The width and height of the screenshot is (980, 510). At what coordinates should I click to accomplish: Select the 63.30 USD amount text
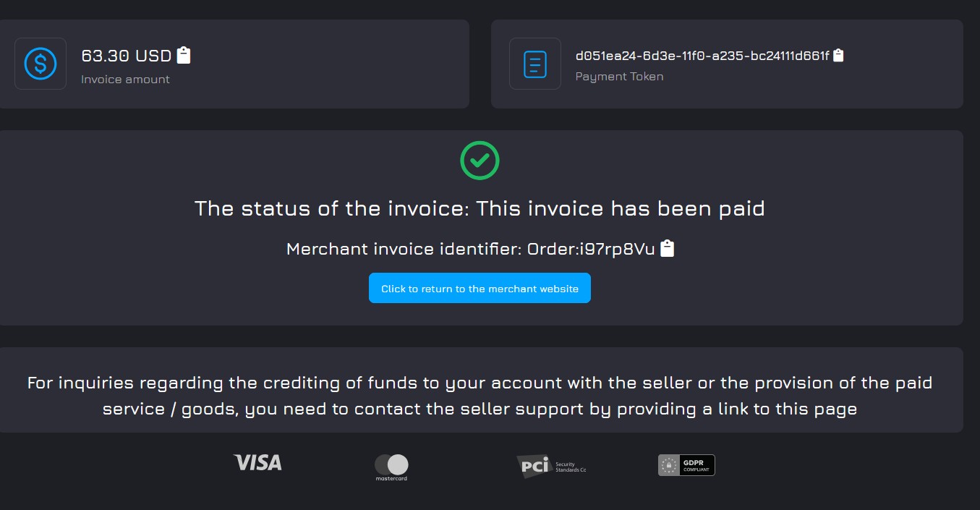tap(126, 56)
